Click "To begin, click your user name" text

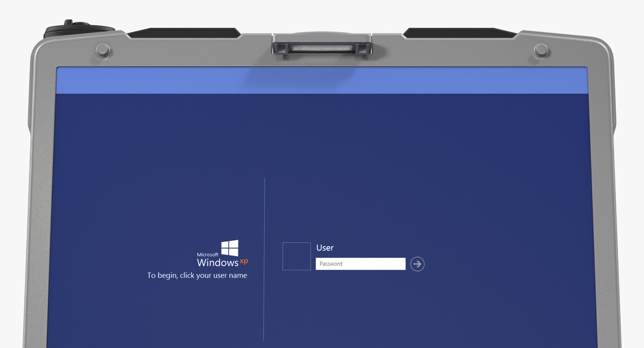197,275
